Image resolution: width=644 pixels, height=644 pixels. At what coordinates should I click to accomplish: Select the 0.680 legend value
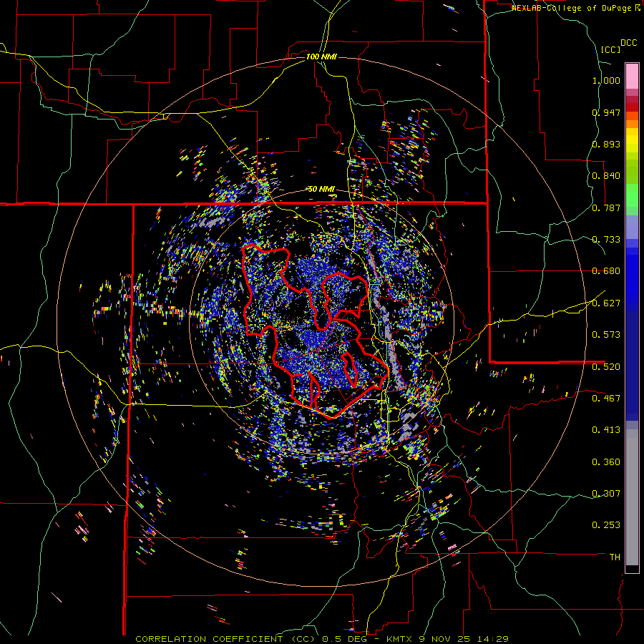606,271
